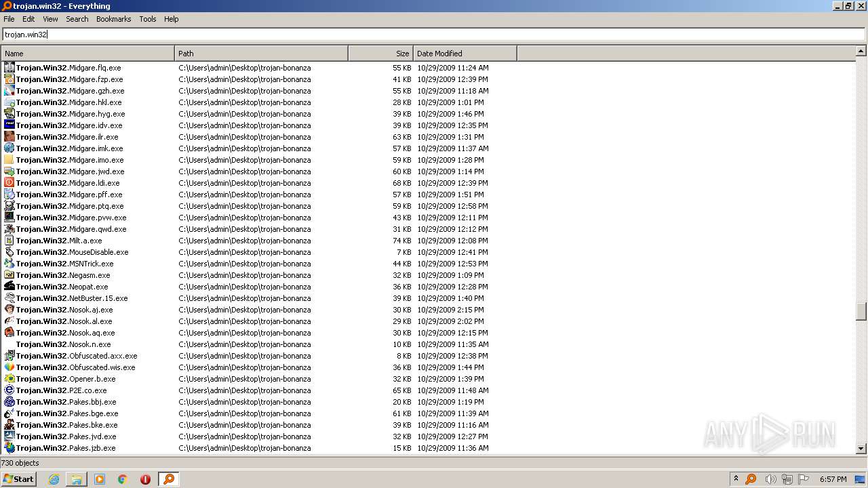This screenshot has width=868, height=488.
Task: Open Chrome from the taskbar
Action: point(123,479)
